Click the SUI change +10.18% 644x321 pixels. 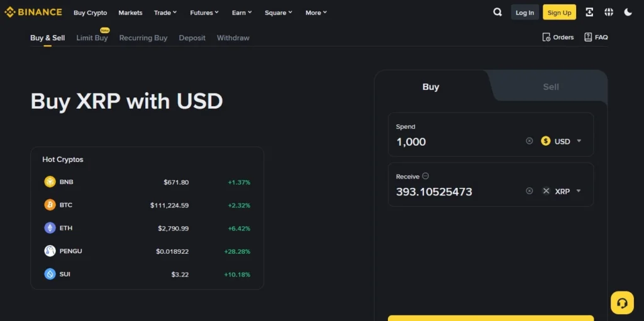tap(237, 275)
